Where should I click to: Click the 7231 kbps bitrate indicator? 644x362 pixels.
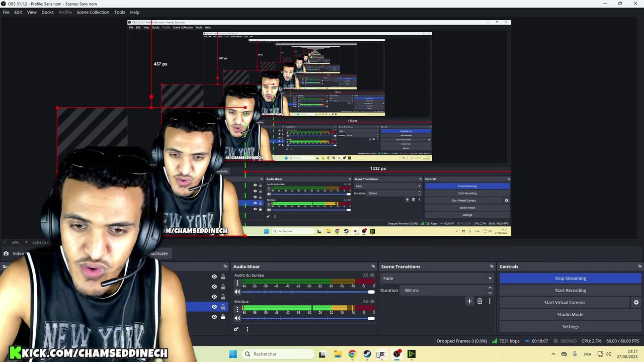coord(506,341)
